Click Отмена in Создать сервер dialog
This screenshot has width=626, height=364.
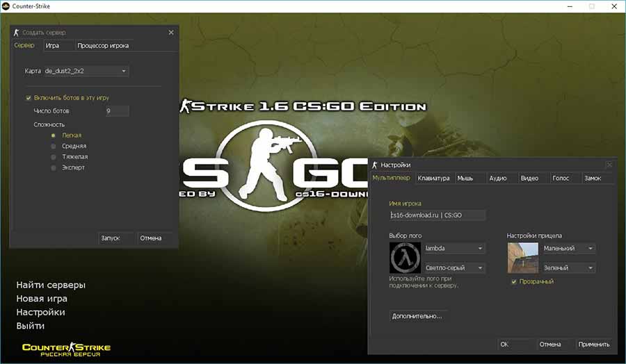[x=154, y=238]
